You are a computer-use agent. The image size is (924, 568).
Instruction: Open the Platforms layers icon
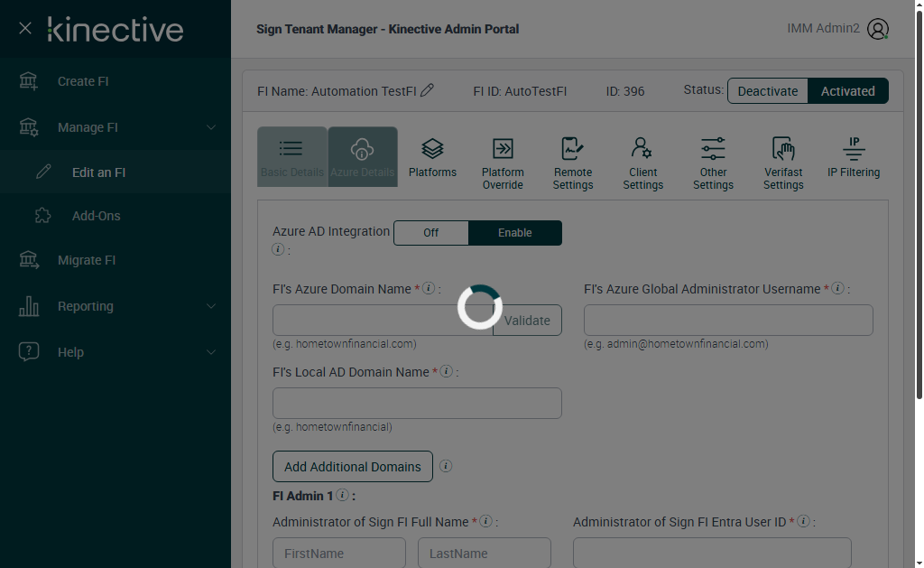[432, 149]
